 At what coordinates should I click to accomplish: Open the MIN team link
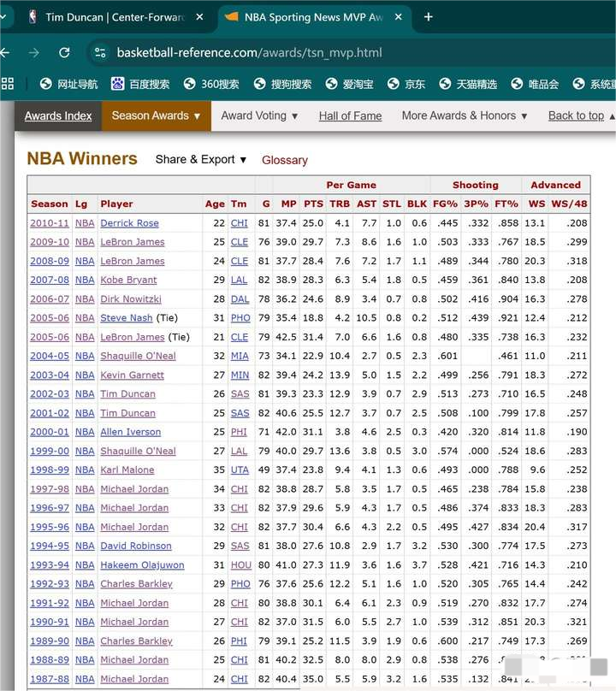click(240, 375)
